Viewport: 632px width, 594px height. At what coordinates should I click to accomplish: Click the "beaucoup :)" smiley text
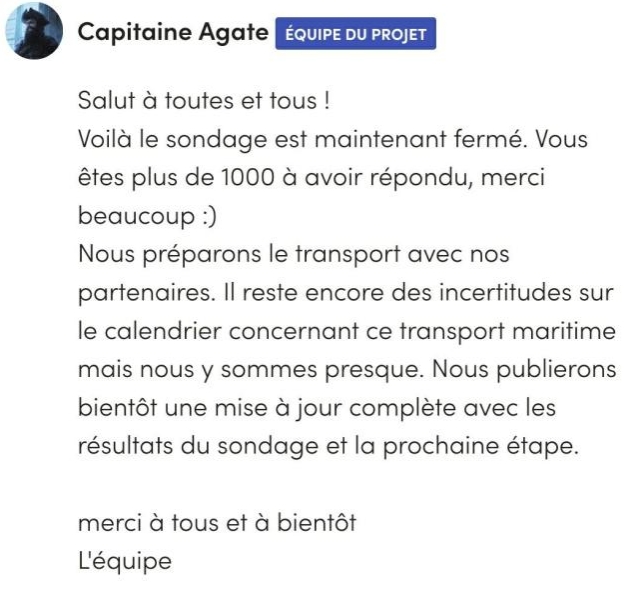pos(139,215)
